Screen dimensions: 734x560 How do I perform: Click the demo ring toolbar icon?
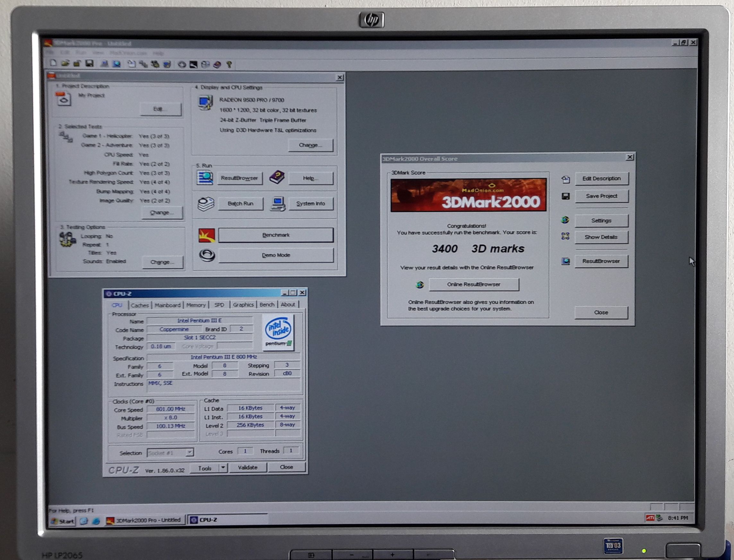pos(182,64)
